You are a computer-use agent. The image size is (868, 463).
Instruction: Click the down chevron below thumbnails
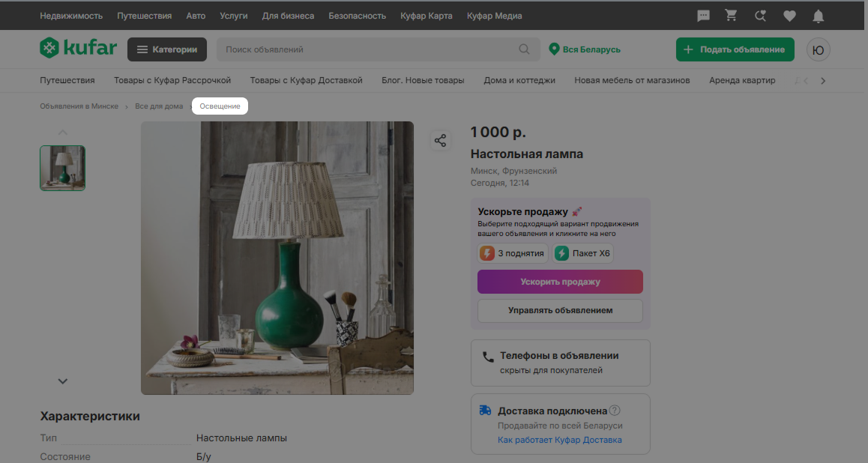[x=62, y=381]
